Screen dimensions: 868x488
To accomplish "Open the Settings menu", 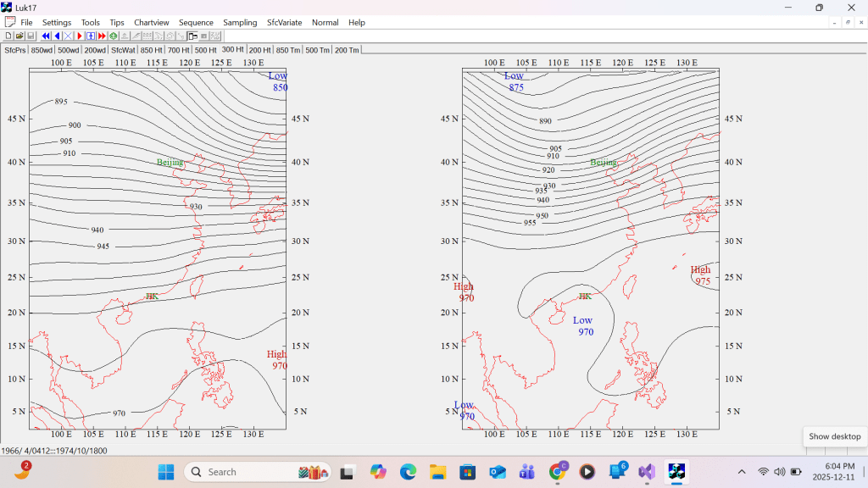I will 57,22.
